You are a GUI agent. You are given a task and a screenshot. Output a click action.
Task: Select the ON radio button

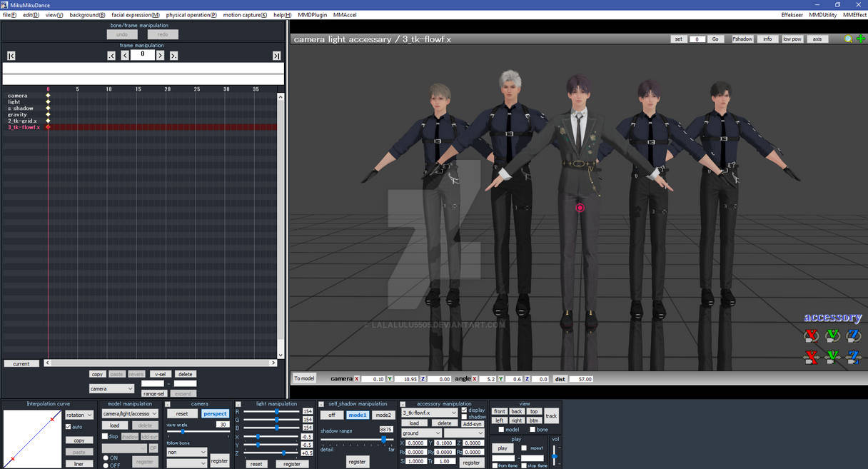(x=106, y=458)
